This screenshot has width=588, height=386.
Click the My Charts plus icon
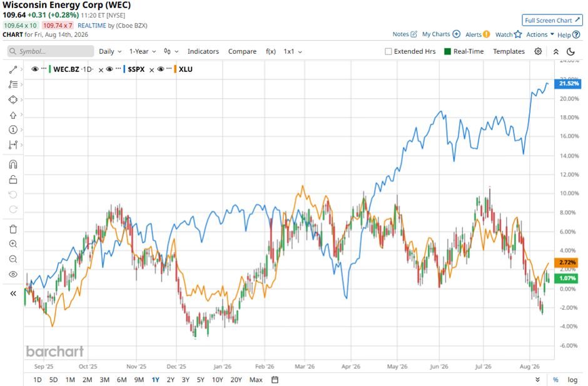[x=457, y=34]
